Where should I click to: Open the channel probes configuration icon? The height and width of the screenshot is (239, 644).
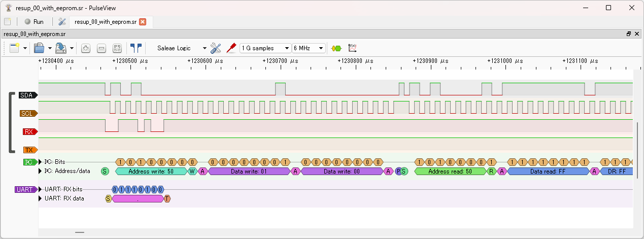231,48
